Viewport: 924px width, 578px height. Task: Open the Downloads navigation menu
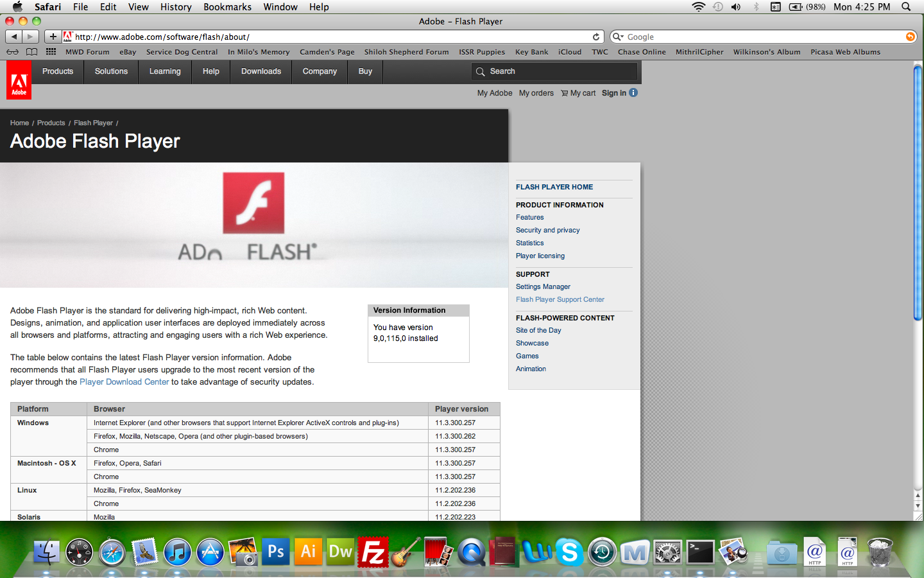261,71
